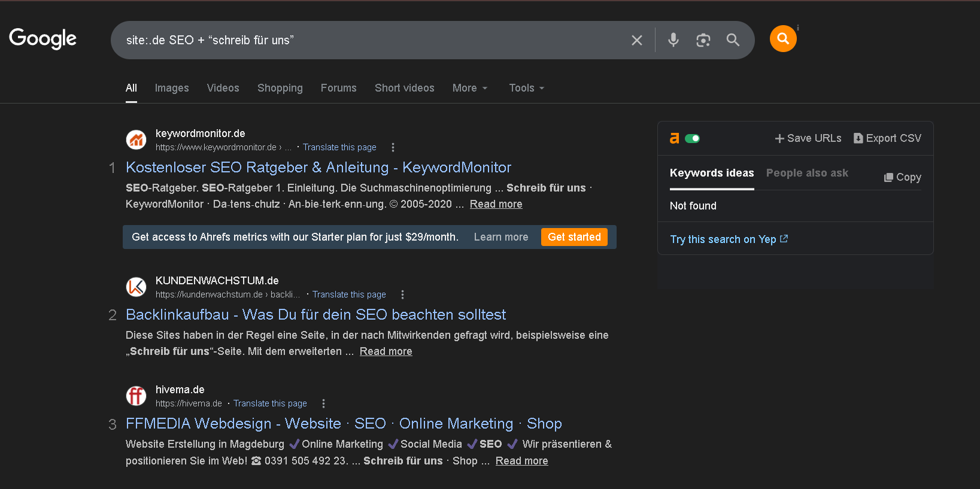Export results with Export CSV
Viewport: 980px width, 489px height.
point(887,138)
